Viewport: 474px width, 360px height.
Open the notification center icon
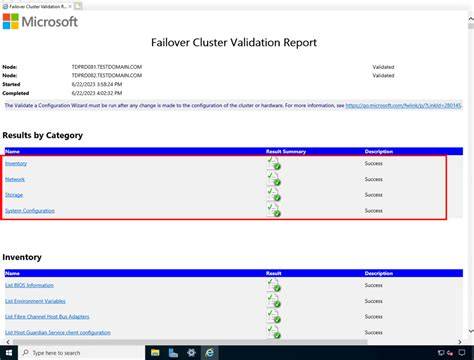(462, 353)
